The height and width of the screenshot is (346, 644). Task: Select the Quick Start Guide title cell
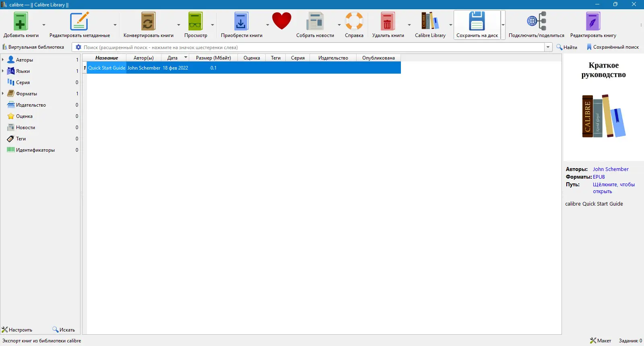point(107,68)
